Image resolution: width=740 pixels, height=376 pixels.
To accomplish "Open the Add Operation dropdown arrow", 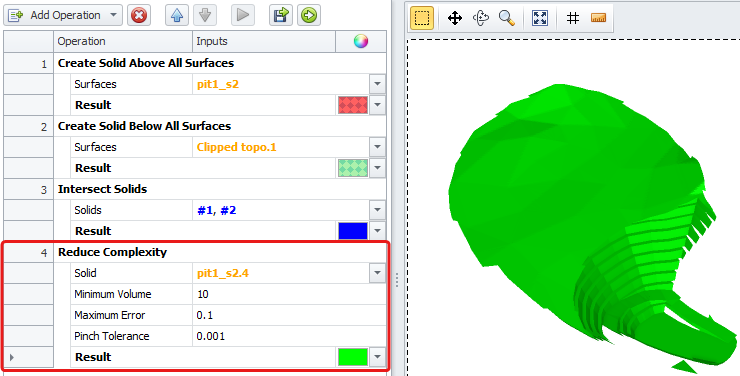I will pyautogui.click(x=113, y=16).
